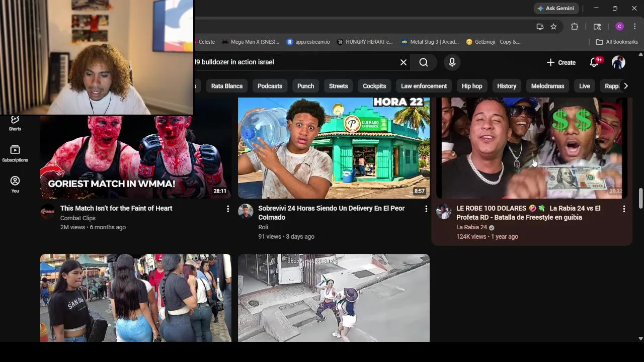Open YouTube notifications bell
The image size is (644, 362).
(594, 62)
